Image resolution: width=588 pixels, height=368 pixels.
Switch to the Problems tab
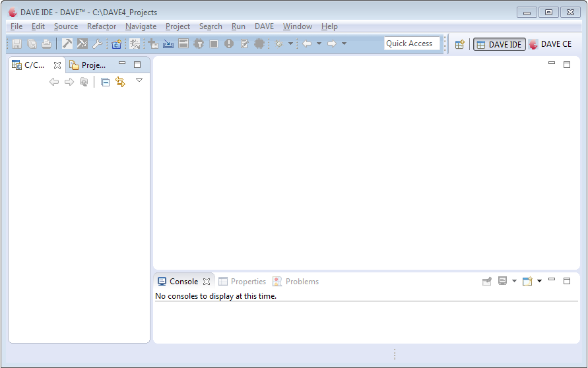point(296,282)
